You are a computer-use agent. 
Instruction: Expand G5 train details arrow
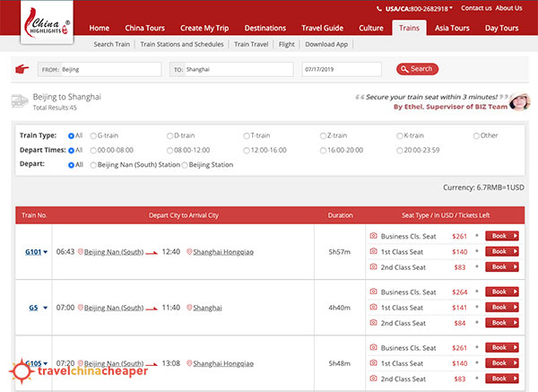[x=46, y=308]
